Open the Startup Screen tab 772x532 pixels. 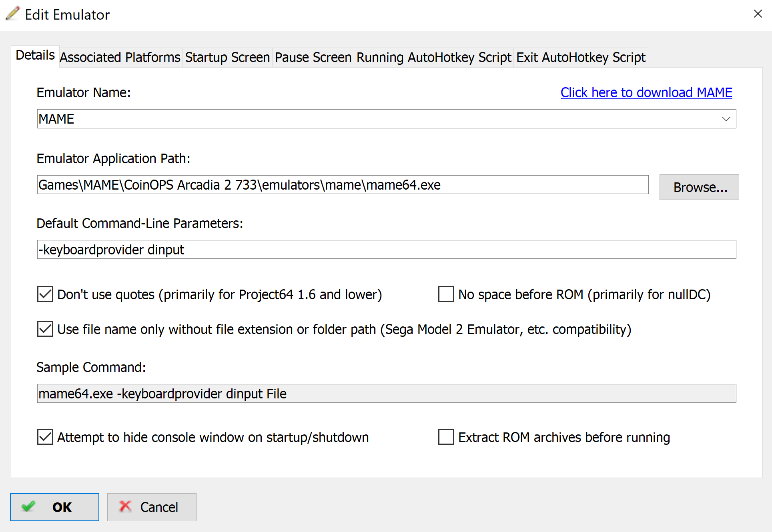tap(227, 58)
